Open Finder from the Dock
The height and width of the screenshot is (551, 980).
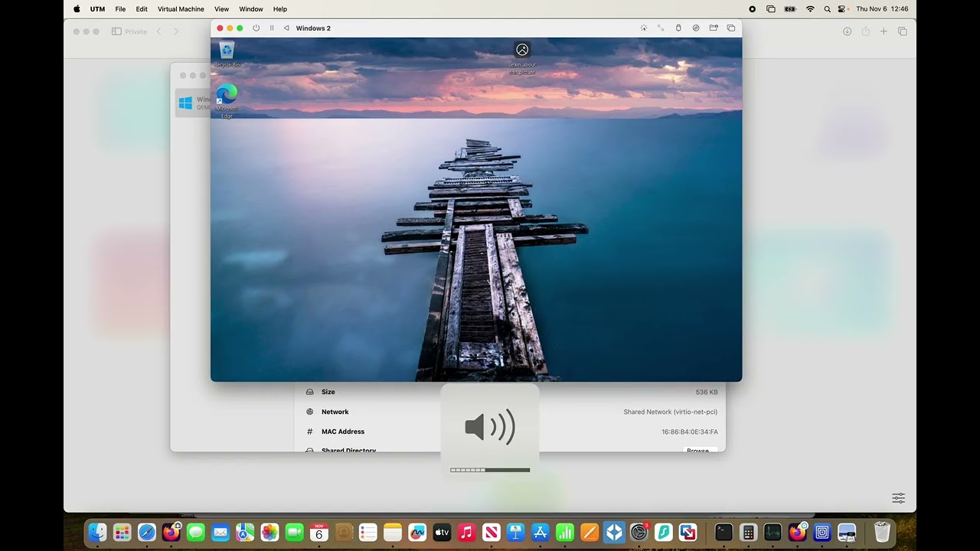click(x=97, y=532)
